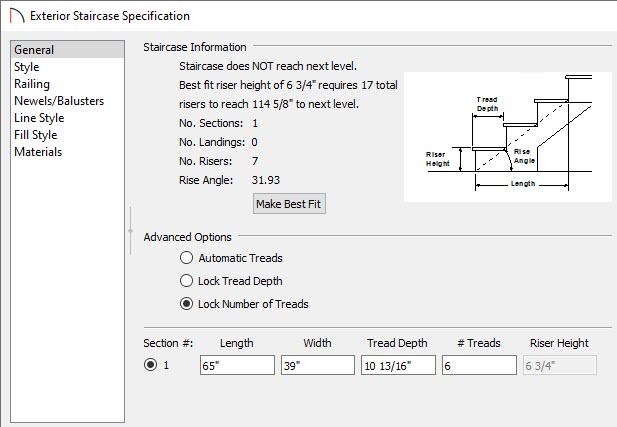Click the Advanced Options heading
617x427 pixels.
[187, 237]
